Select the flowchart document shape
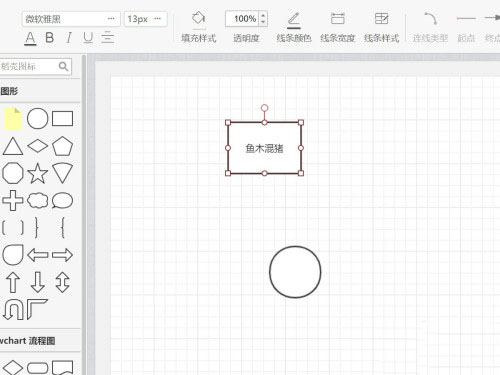The height and width of the screenshot is (375, 500). (63, 368)
